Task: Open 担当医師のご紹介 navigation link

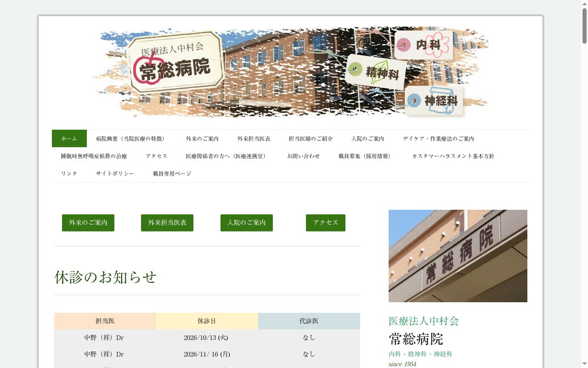Action: pyautogui.click(x=311, y=138)
